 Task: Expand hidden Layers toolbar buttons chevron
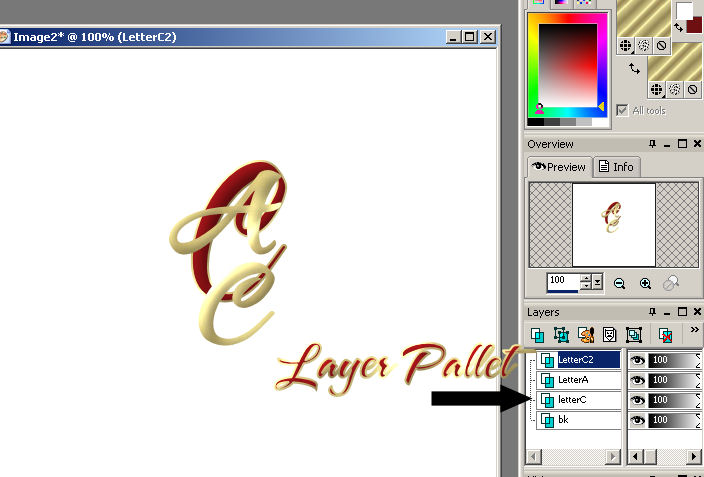[695, 331]
